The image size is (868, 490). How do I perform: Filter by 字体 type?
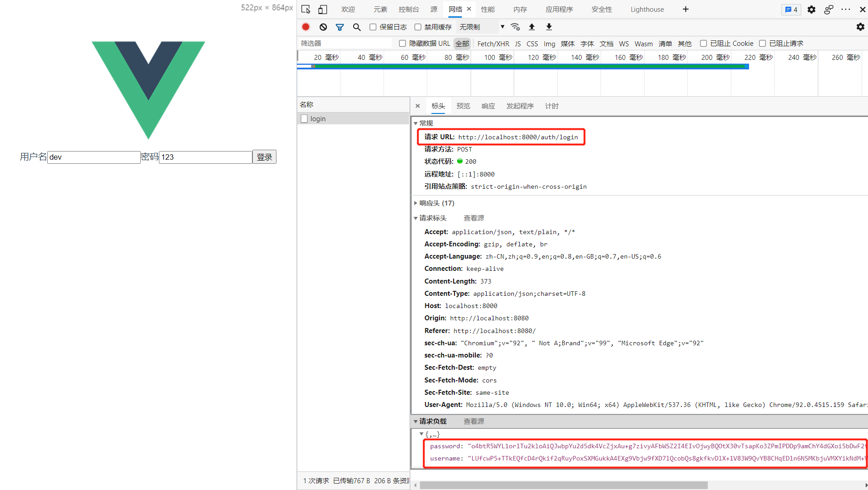(587, 44)
